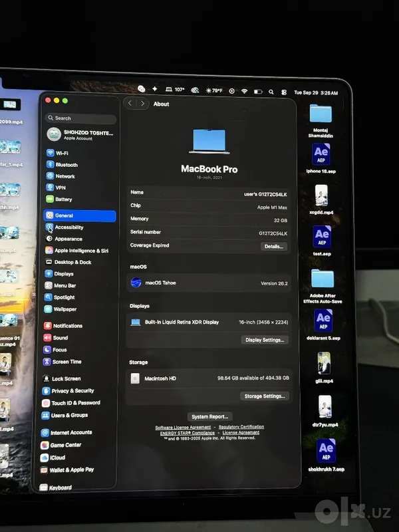Viewport: 399px width, 532px height.
Task: Select the iphone 18.aep desktop file
Action: [x=321, y=159]
